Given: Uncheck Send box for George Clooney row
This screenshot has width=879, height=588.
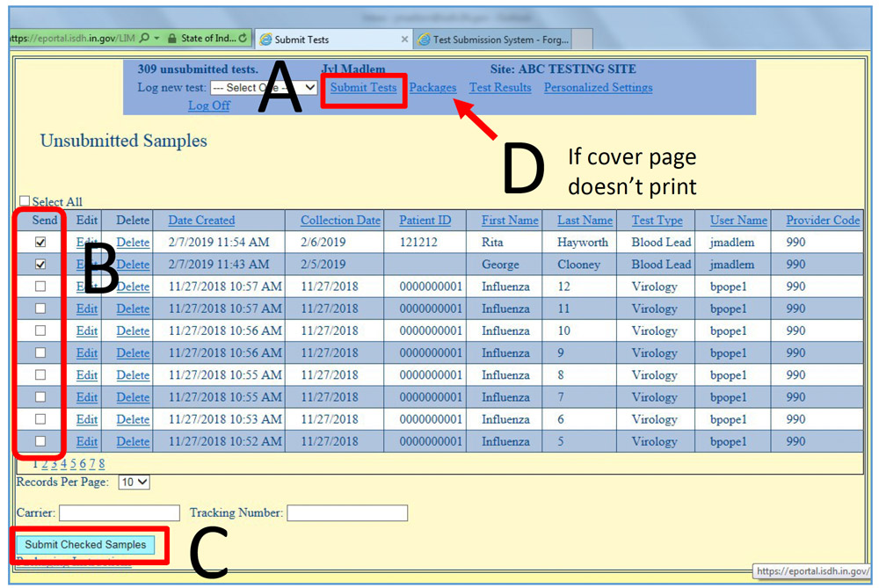Looking at the screenshot, I should (40, 265).
